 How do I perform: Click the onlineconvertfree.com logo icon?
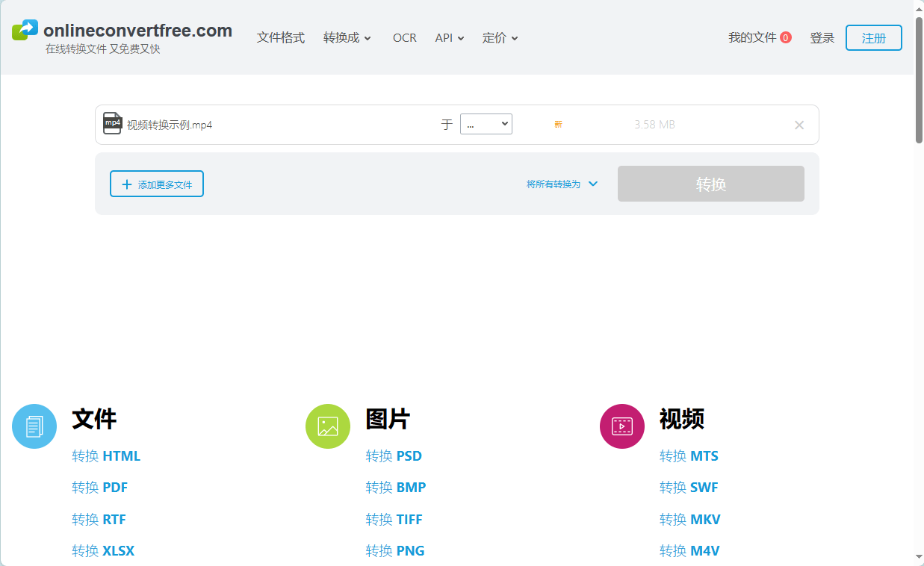(24, 31)
